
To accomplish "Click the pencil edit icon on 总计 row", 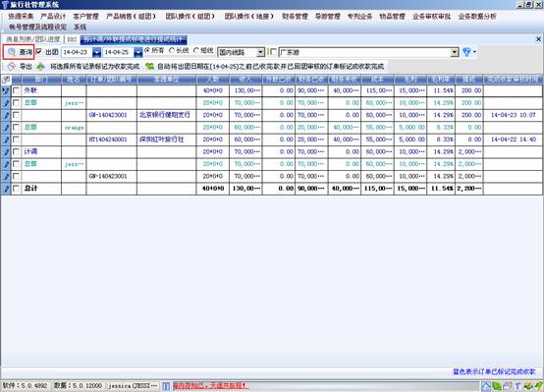I will click(6, 189).
